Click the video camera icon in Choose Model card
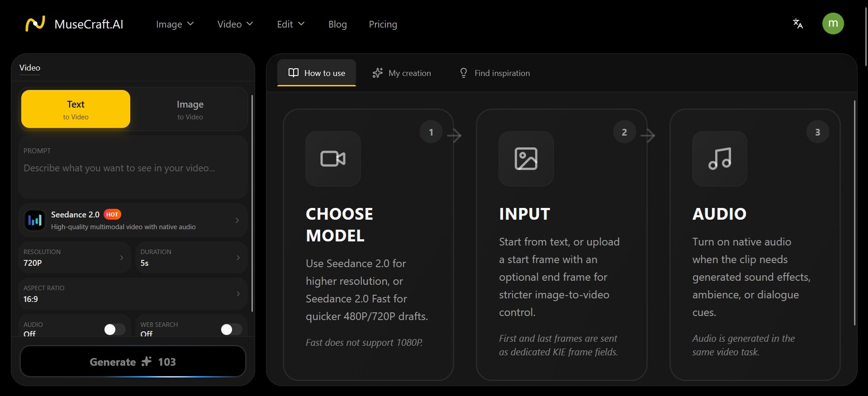This screenshot has height=396, width=868. 333,159
